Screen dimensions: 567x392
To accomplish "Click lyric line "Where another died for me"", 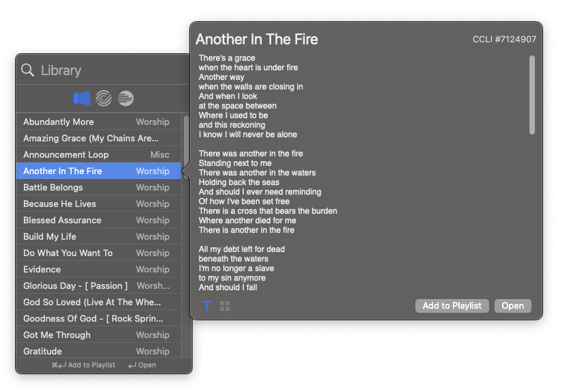I will tap(247, 221).
